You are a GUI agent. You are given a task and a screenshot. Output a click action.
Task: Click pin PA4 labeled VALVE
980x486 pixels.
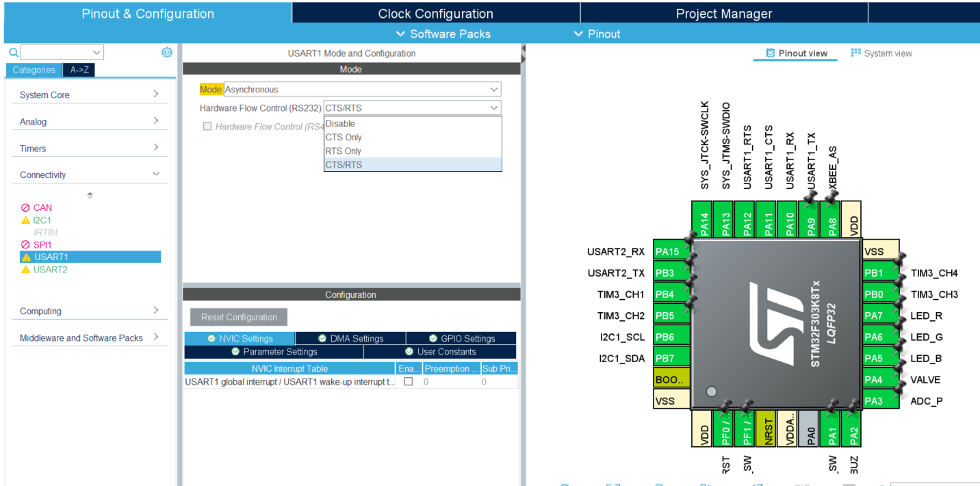pos(881,379)
